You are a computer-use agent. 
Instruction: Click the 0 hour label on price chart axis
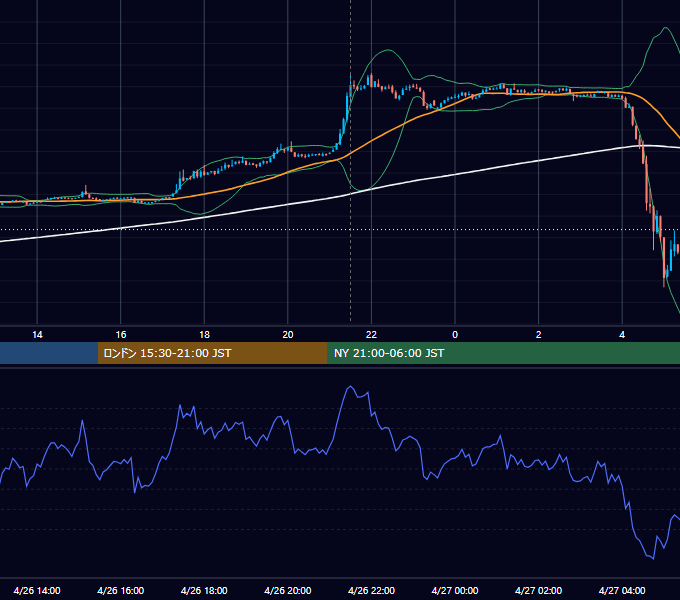(x=455, y=335)
